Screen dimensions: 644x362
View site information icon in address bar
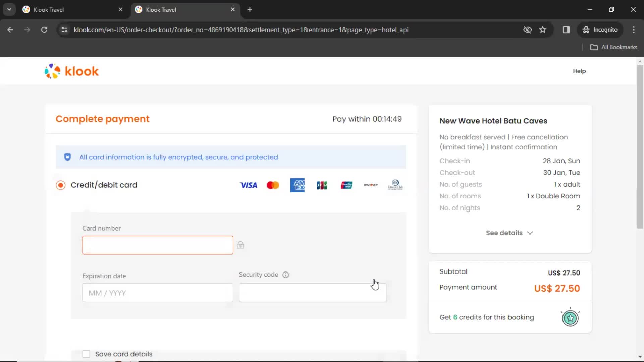pos(64,30)
